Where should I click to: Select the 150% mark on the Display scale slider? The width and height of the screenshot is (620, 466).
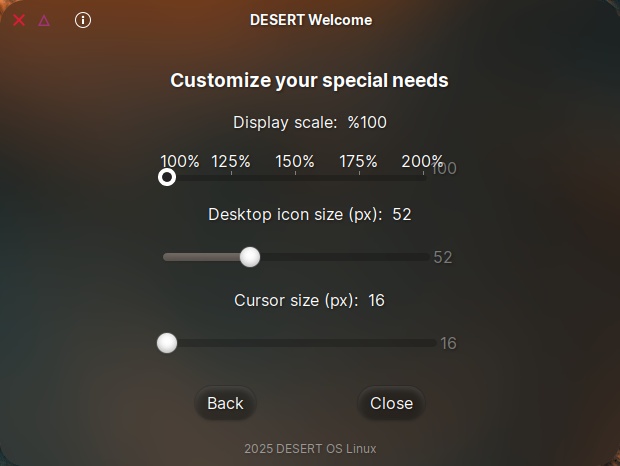tap(295, 177)
